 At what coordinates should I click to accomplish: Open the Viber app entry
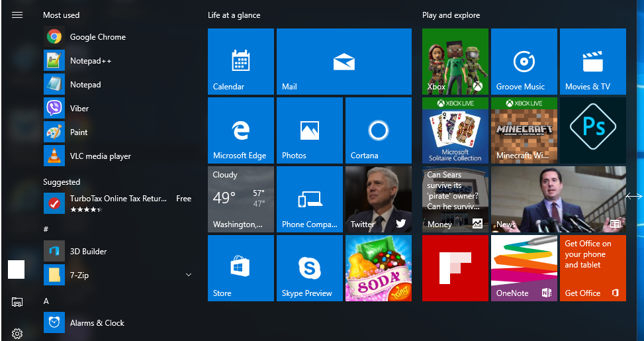tap(118, 109)
